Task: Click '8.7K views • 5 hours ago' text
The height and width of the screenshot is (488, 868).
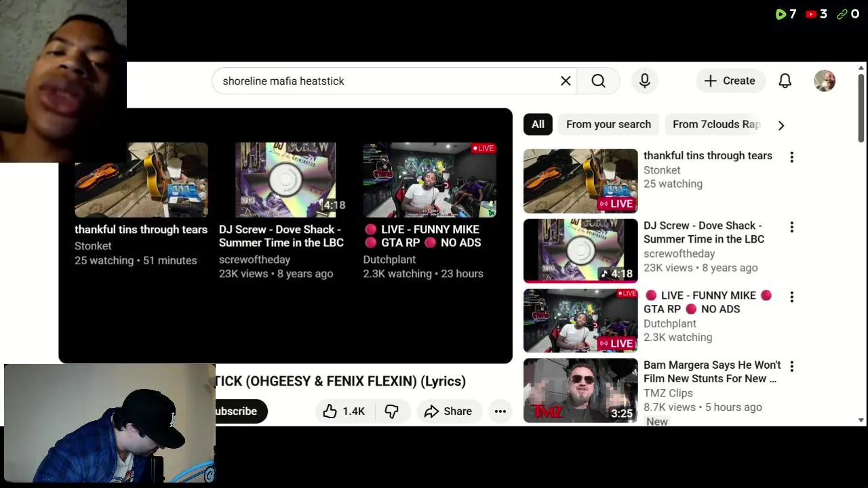Action: (703, 407)
